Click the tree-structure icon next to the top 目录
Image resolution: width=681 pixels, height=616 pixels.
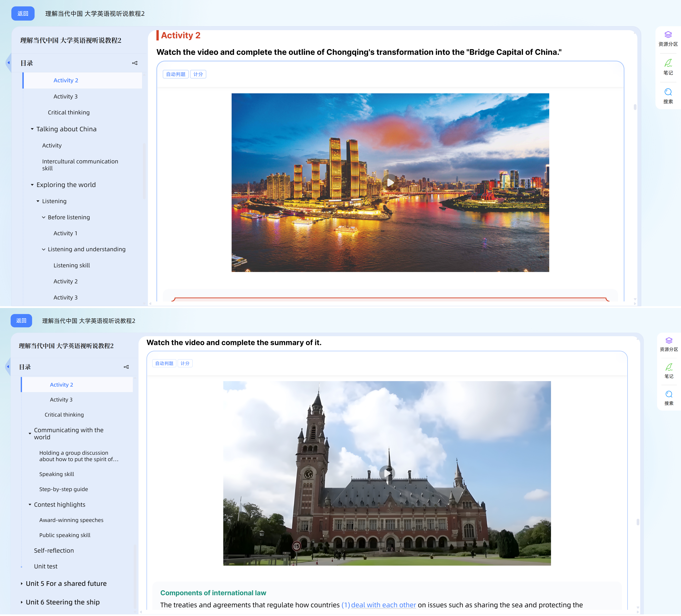(x=135, y=63)
